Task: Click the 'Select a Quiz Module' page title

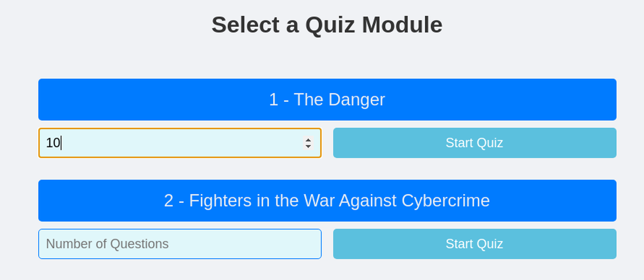Action: [x=327, y=25]
